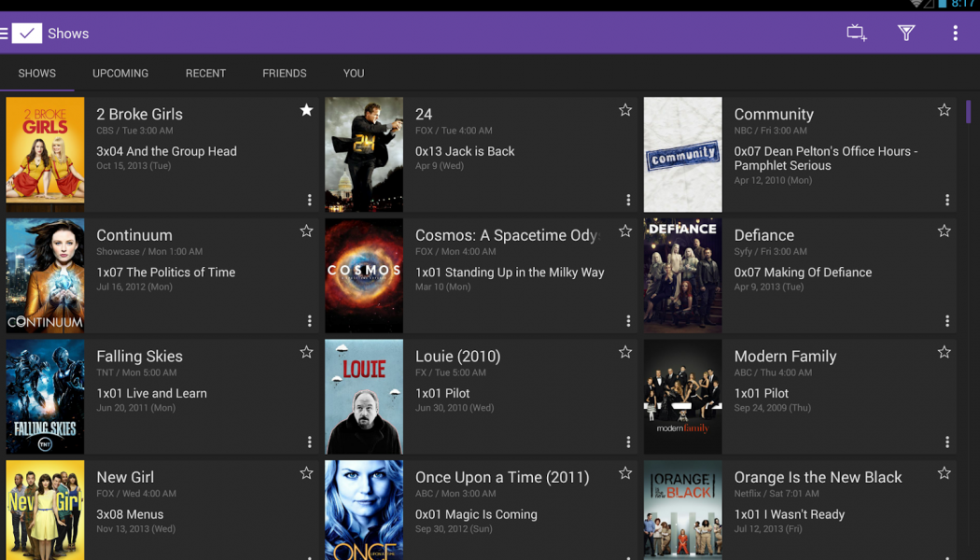Star the Community show as favorite
980x560 pixels.
tap(944, 110)
